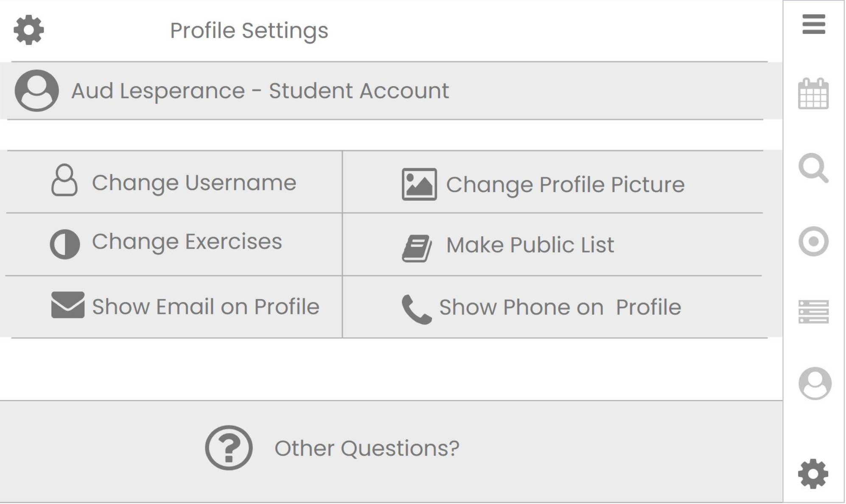Click the Profile Settings heading
Viewport: 846px width, 504px height.
(x=249, y=31)
